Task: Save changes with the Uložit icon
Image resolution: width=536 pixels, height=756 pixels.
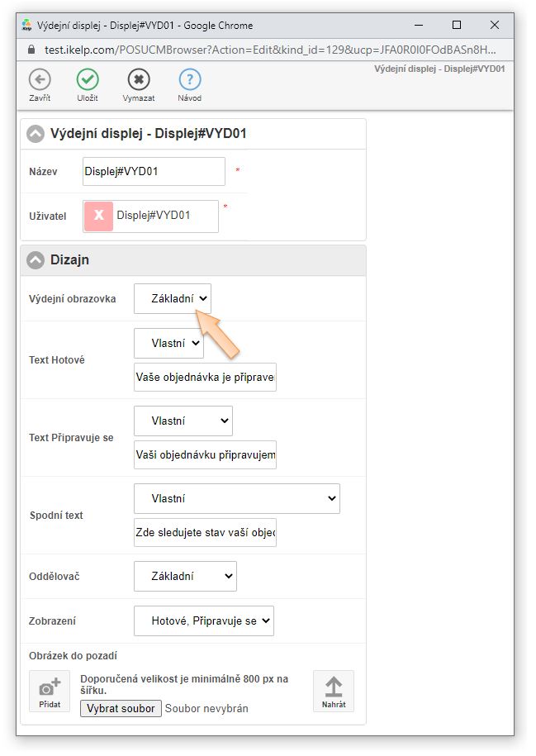Action: 88,79
